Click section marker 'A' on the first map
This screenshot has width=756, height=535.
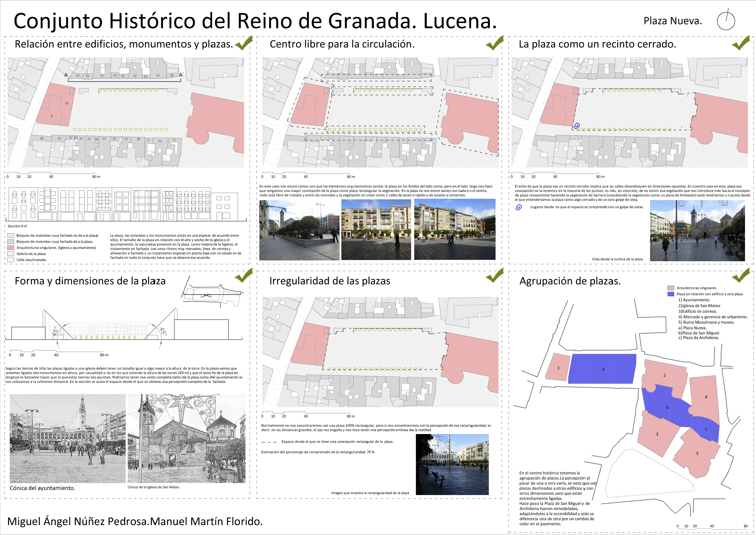point(66,75)
